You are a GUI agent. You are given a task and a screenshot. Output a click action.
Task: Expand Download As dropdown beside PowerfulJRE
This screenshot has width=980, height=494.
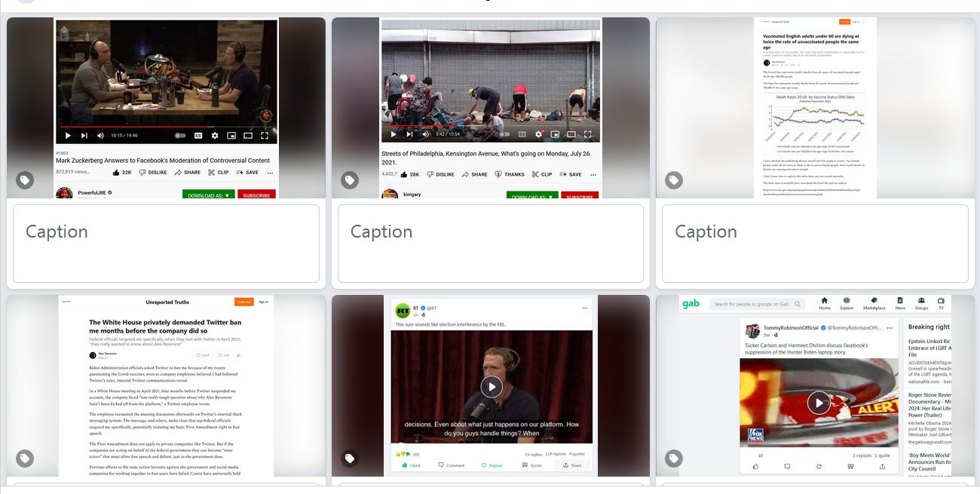208,195
